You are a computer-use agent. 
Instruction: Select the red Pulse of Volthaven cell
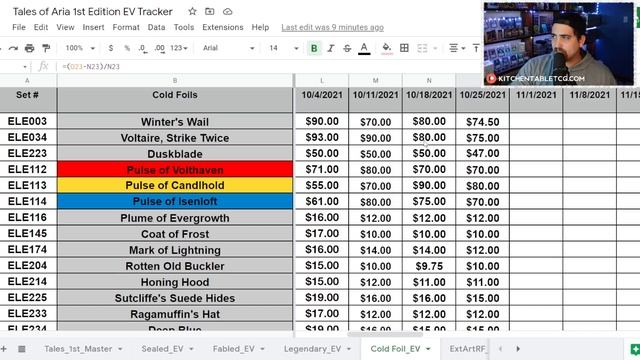(x=175, y=169)
